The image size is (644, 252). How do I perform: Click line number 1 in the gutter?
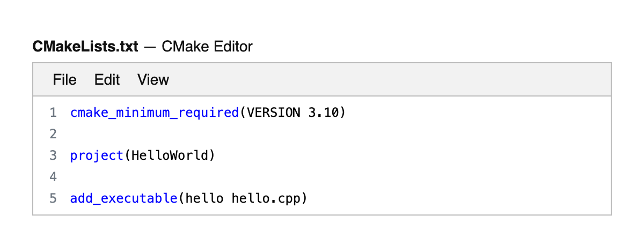(x=53, y=113)
